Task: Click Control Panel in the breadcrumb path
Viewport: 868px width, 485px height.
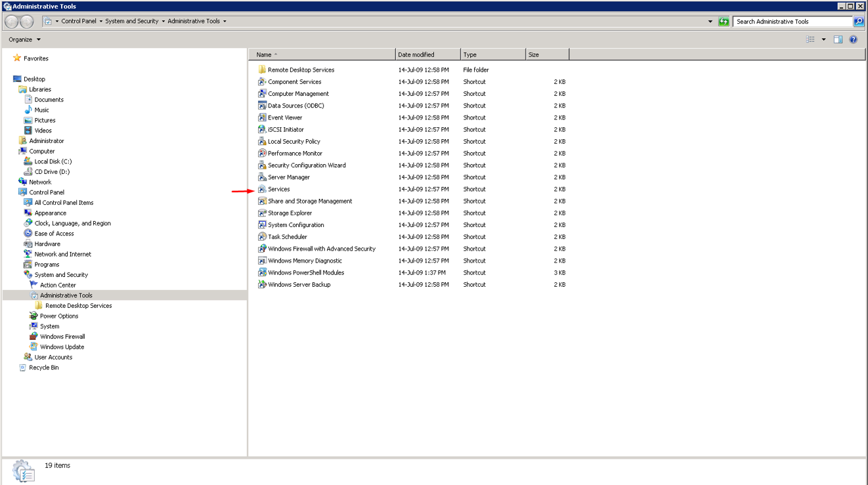Action: tap(79, 21)
